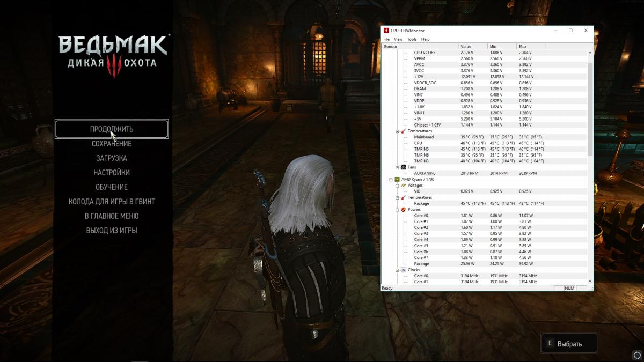Viewport: 644px width, 362px height.
Task: Open the Tools menu in HWMonitor
Action: [x=412, y=39]
